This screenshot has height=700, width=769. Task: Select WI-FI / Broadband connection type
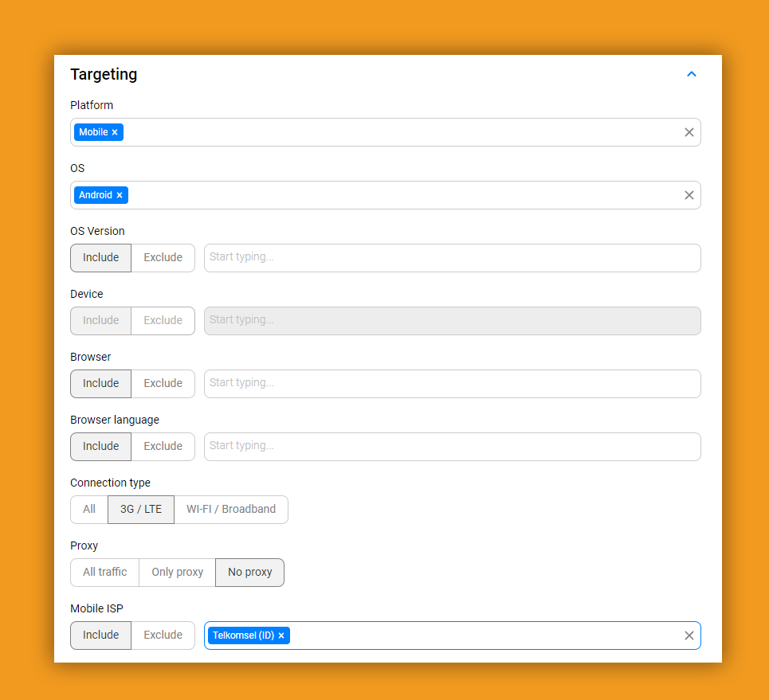click(x=230, y=510)
